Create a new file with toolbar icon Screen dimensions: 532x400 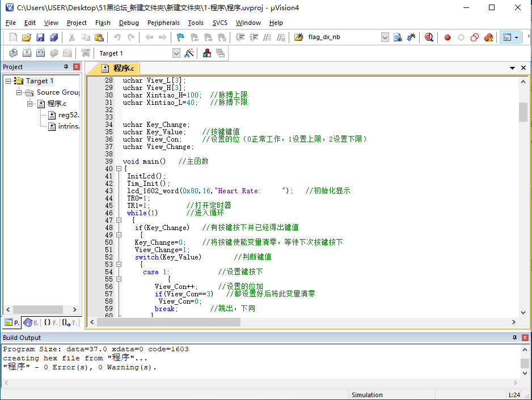click(x=13, y=37)
